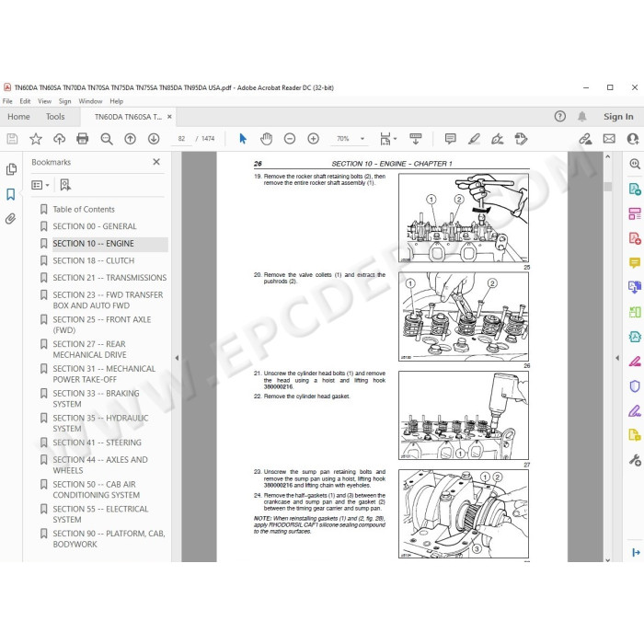Image resolution: width=644 pixels, height=644 pixels.
Task: Add a comment sticky note
Action: 450,139
